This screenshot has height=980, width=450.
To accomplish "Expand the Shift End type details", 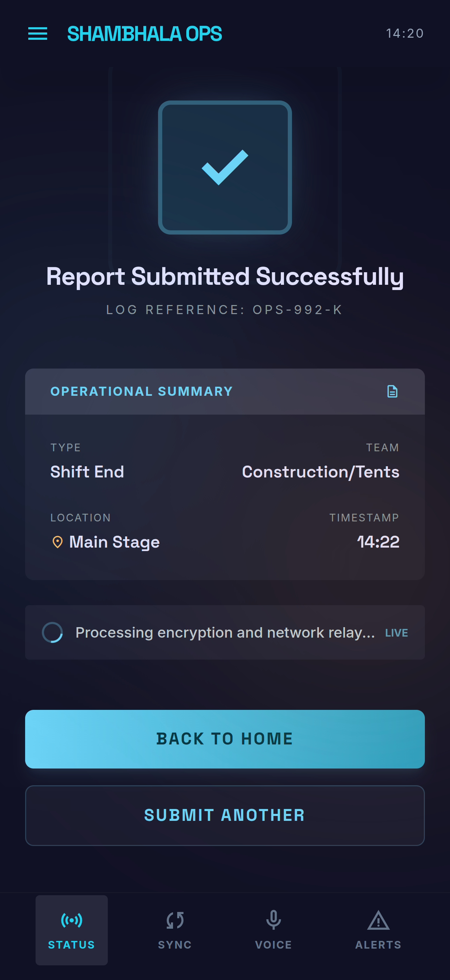I will coord(87,472).
